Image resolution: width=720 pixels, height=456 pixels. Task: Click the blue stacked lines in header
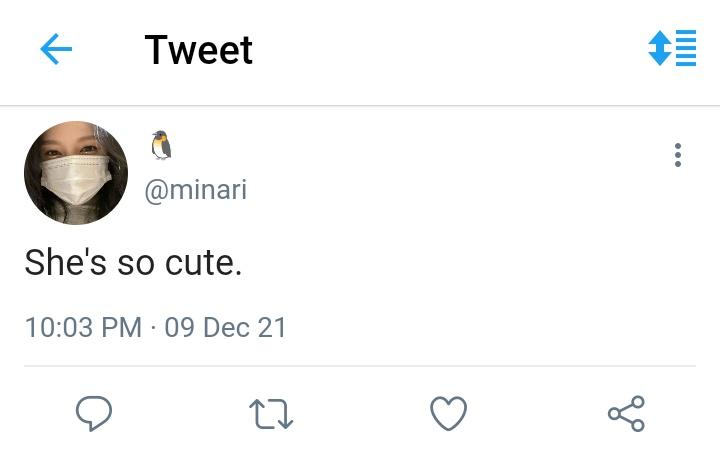(686, 48)
